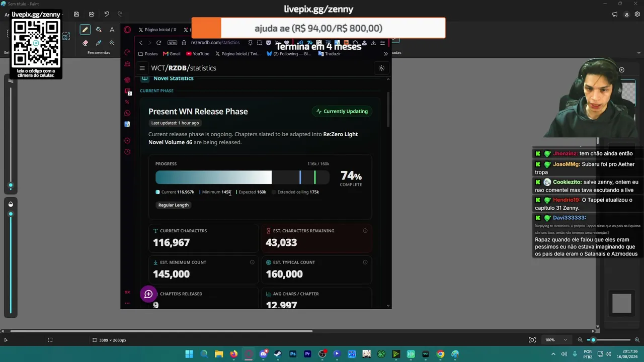Open the Opera menu logo

127,30
